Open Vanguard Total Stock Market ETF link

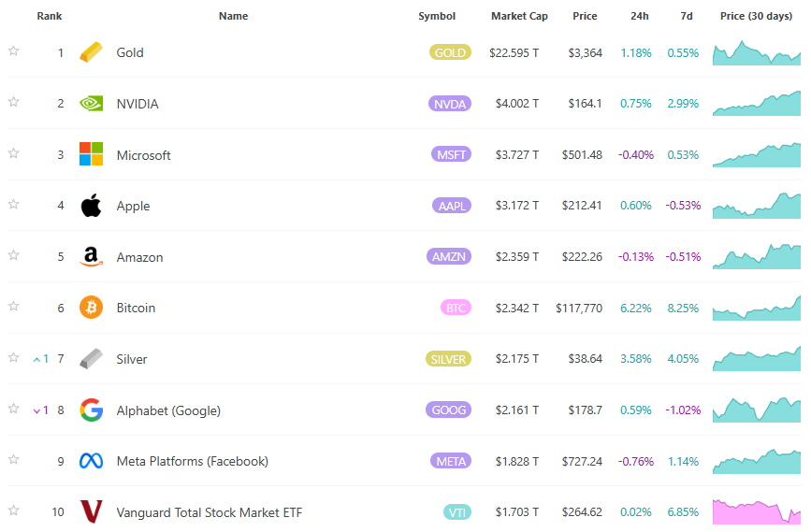(210, 512)
